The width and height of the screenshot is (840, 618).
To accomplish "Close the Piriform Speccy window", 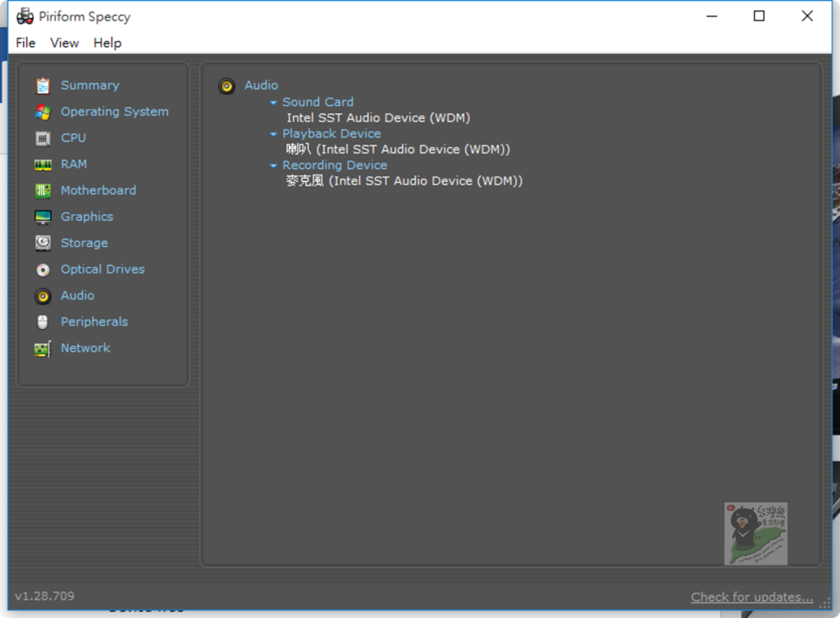I will pyautogui.click(x=807, y=16).
